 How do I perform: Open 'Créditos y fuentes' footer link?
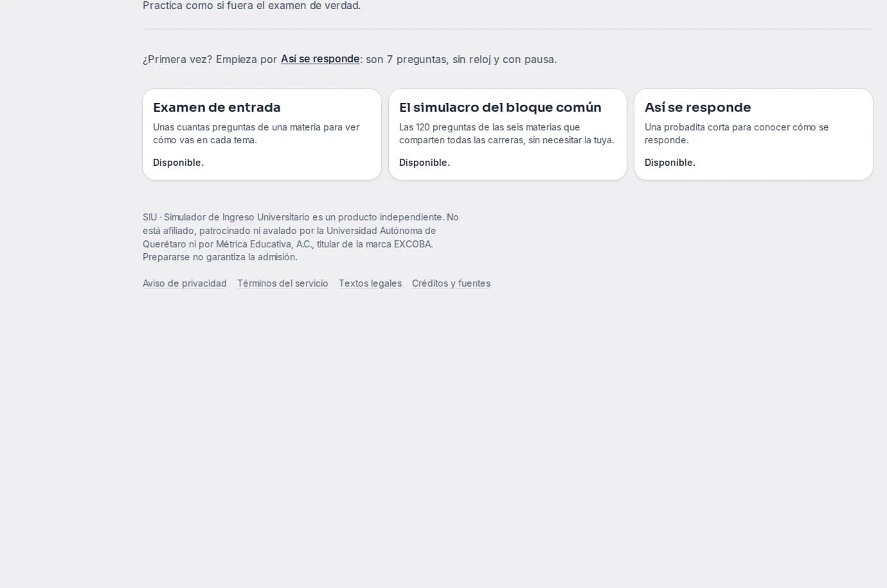(451, 283)
